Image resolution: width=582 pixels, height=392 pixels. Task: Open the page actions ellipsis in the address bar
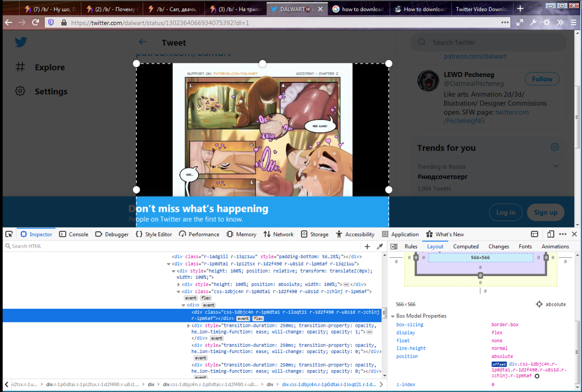505,23
